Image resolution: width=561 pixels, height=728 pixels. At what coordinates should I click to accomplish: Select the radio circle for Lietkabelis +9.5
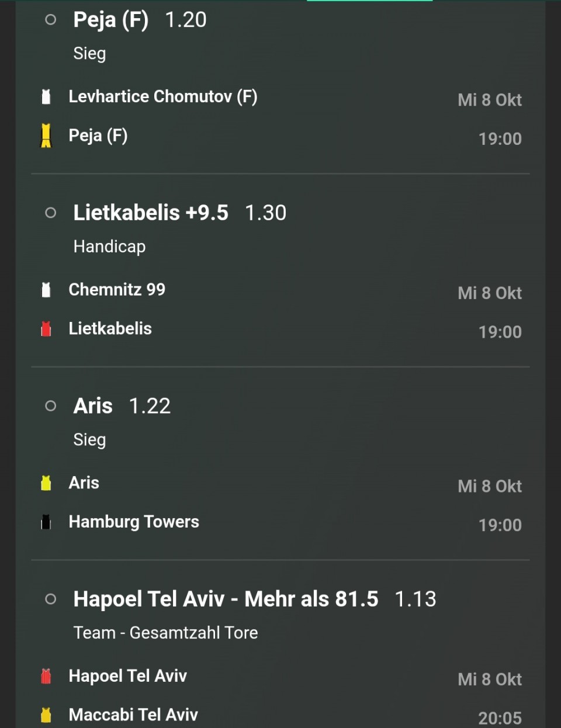point(51,213)
